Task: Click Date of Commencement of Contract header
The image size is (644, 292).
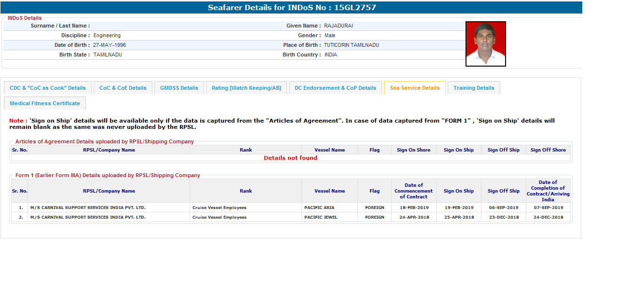Action: tap(413, 191)
